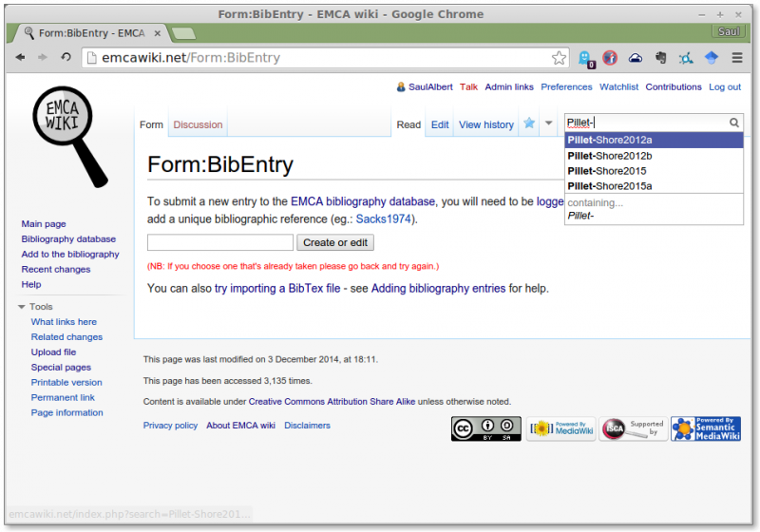Screen dimensions: 760x532
Task: Open the View history tab
Action: 486,124
